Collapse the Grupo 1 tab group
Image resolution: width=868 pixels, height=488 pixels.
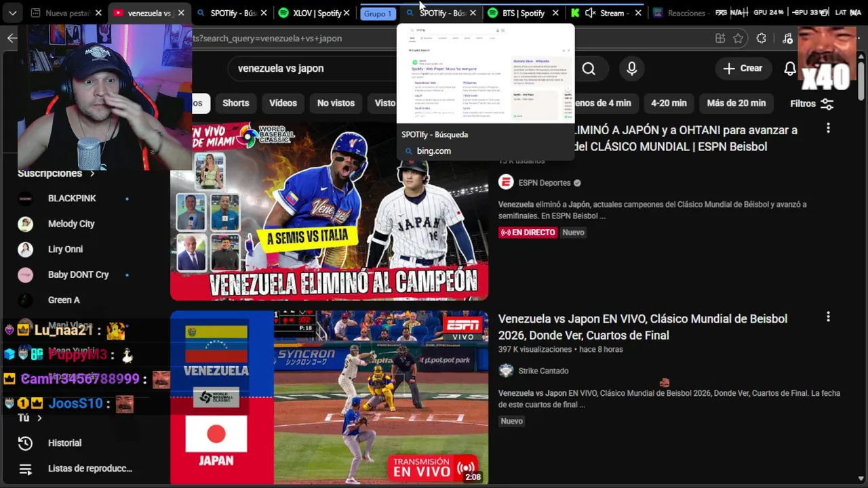378,14
